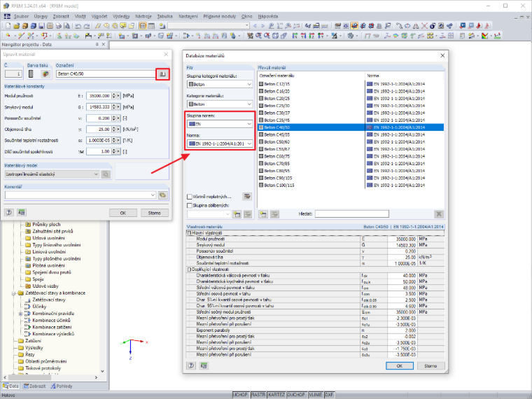Collapse the Hlavní vlastnosti section
Screen dimensions: 532x399
[x=189, y=233]
